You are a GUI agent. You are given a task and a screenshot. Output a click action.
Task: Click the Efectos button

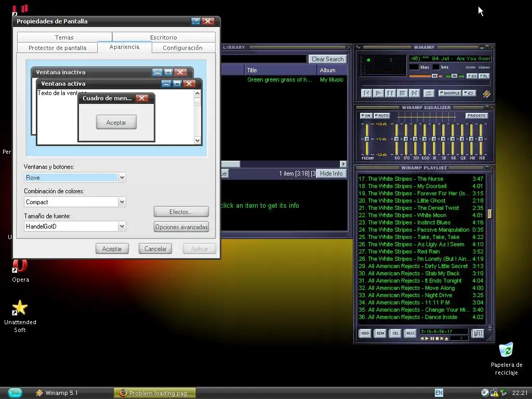click(x=181, y=212)
